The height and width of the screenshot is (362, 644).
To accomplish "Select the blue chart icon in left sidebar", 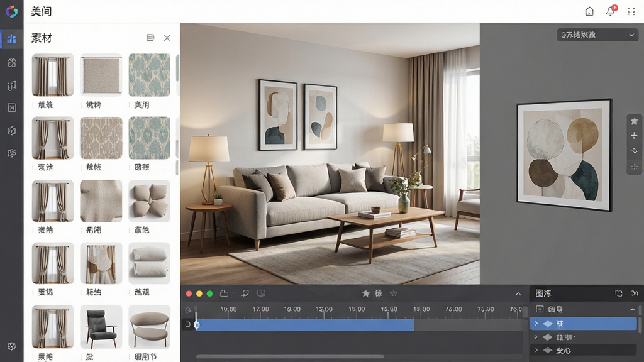I will coord(11,39).
